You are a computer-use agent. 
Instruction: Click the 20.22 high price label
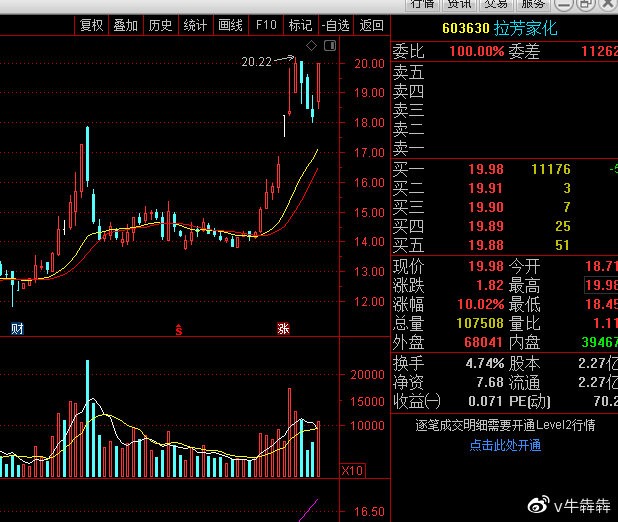257,62
